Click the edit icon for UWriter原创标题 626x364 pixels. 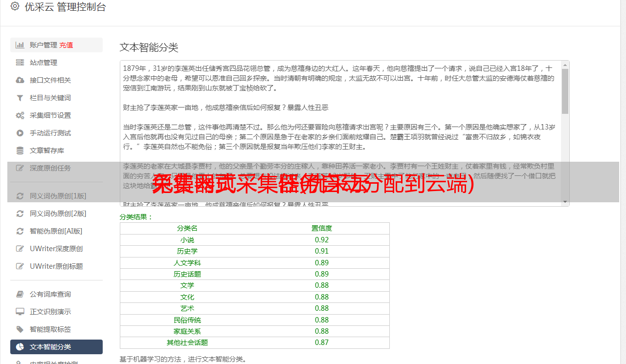pyautogui.click(x=20, y=266)
